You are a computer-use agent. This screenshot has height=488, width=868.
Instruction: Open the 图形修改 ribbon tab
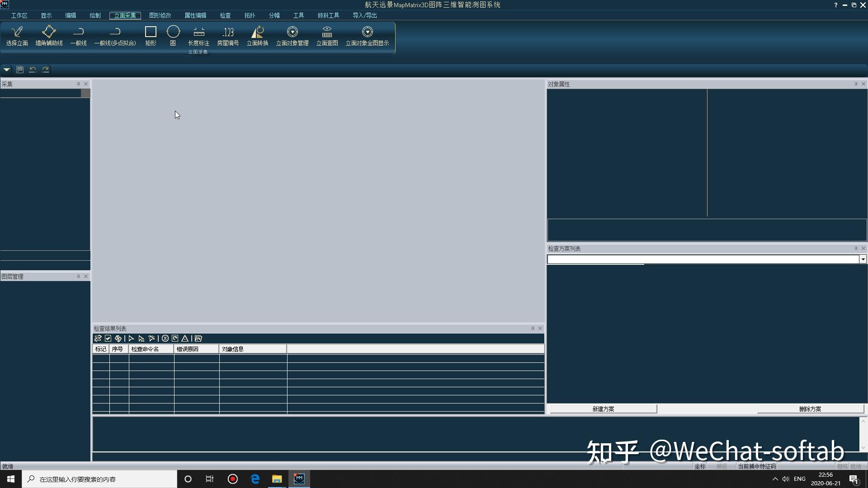(x=160, y=15)
